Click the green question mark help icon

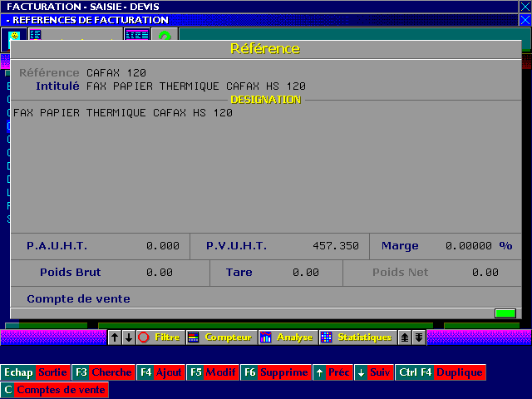[x=165, y=34]
